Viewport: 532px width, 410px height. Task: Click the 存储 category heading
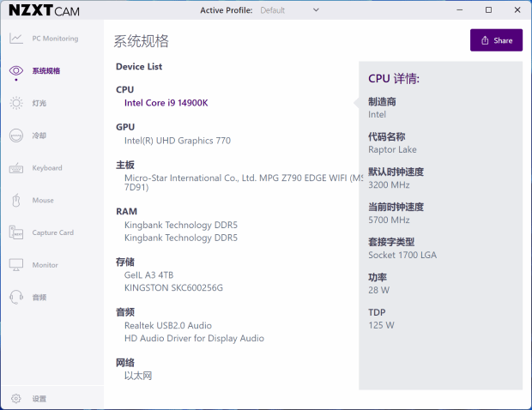[125, 262]
